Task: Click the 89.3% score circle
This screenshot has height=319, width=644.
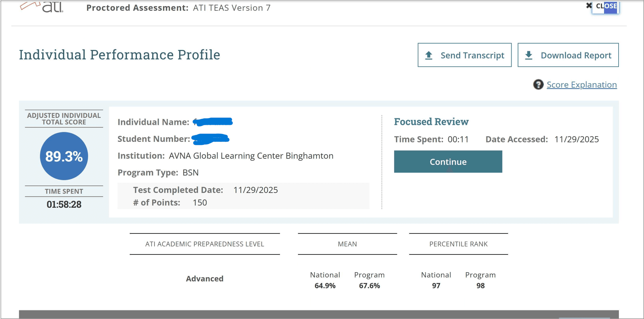Action: pos(64,156)
